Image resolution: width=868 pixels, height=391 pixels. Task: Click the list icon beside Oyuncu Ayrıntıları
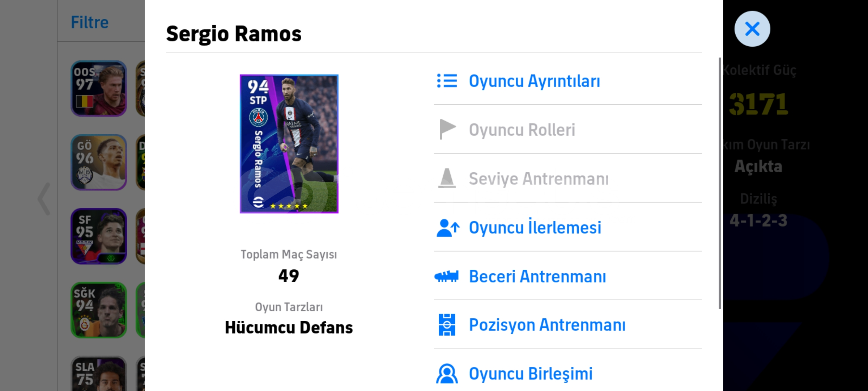(447, 81)
